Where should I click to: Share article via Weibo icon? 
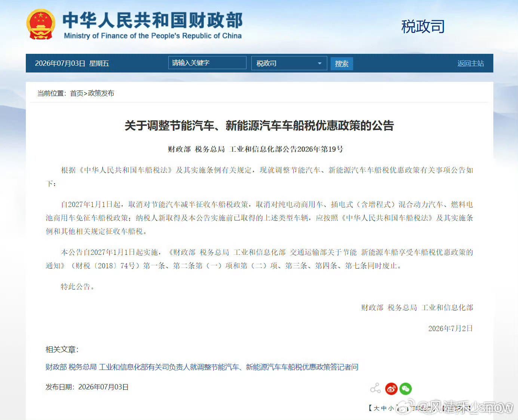(x=391, y=389)
